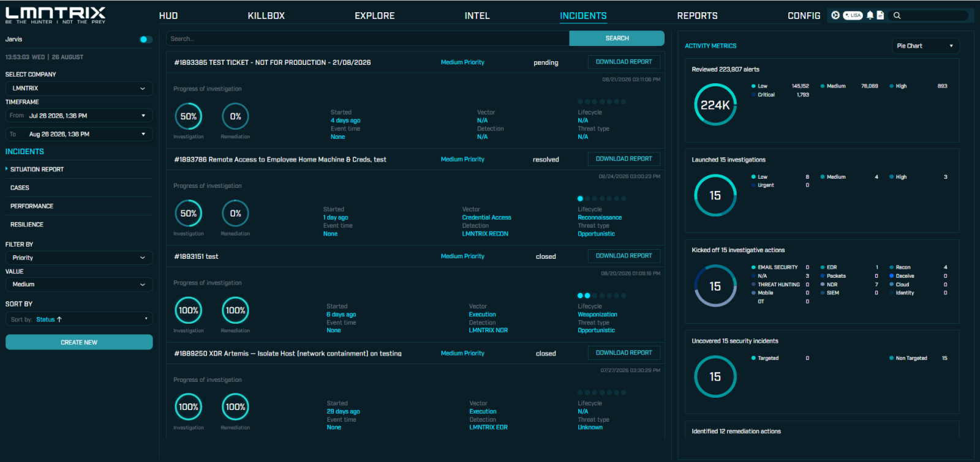
Task: Open the Select Company LMNTRIX dropdown
Action: pyautogui.click(x=79, y=88)
